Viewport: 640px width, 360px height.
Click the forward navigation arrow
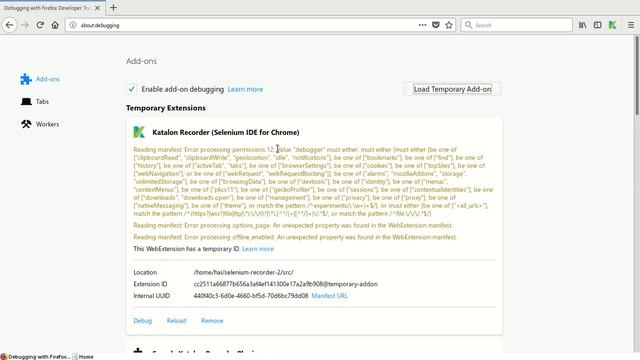(x=25, y=25)
